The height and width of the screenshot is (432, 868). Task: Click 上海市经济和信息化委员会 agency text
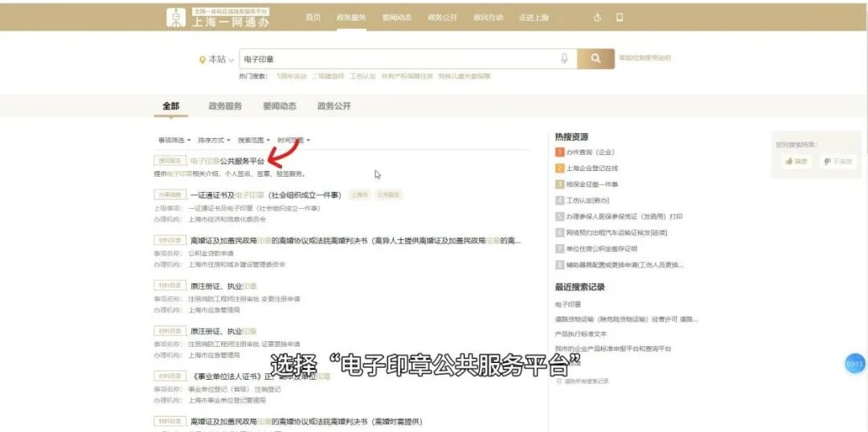pos(227,219)
